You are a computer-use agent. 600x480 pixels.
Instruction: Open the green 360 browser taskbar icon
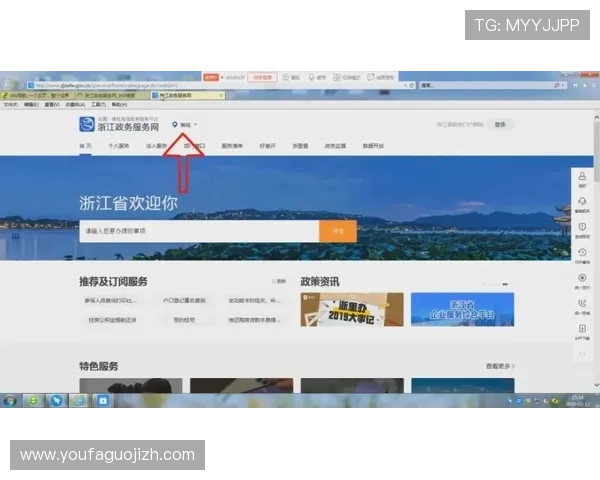tap(33, 401)
